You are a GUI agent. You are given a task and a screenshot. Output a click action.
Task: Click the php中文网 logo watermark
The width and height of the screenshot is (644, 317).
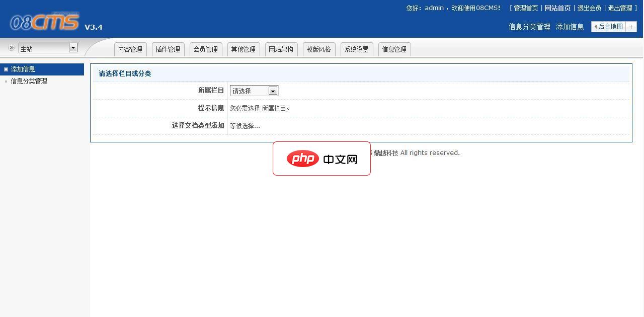coord(321,158)
